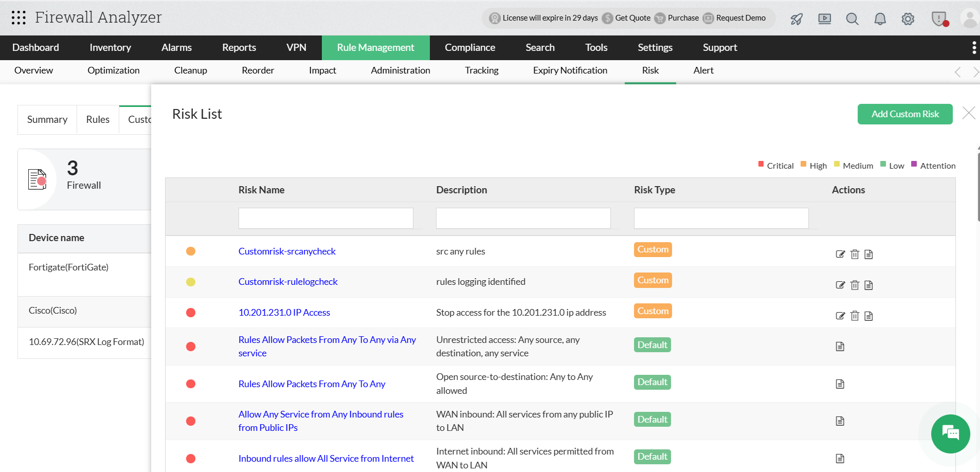Select the Cisco(Cisco) device row
Screen dimensions: 980x472
[x=84, y=311]
